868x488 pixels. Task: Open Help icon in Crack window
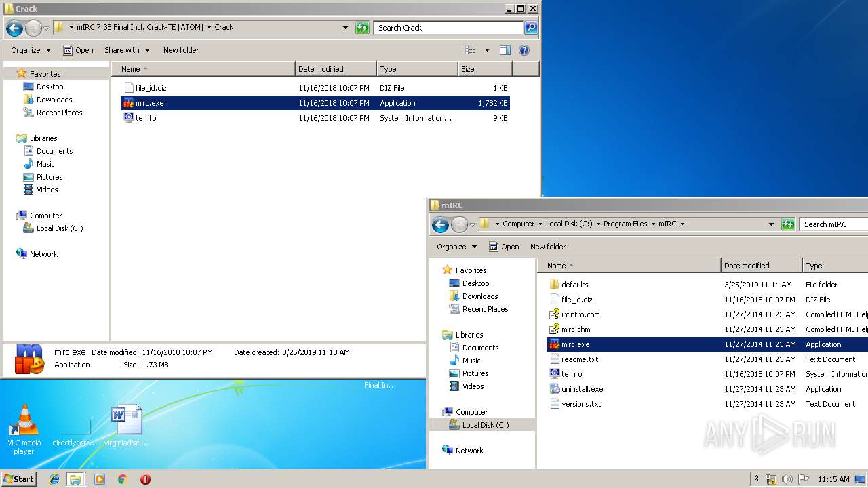click(524, 50)
